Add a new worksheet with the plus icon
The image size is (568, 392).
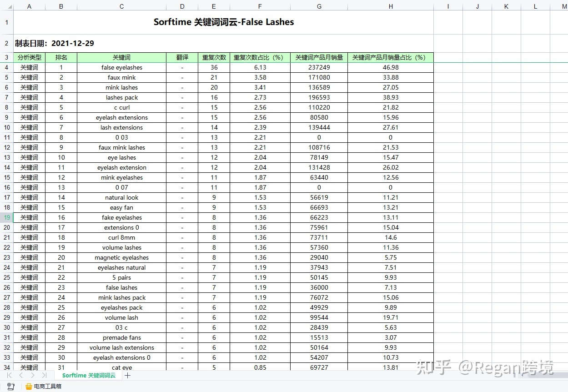click(x=128, y=376)
